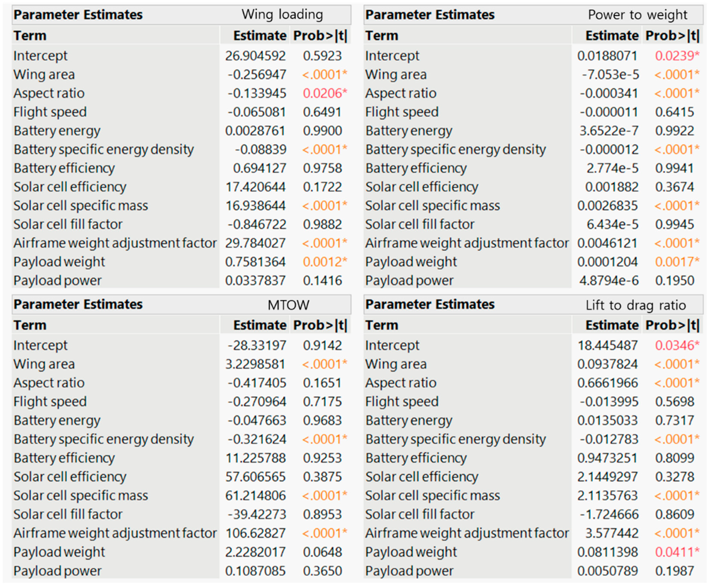Click Battery efficiency estimate 0.9473251
The image size is (710, 588).
[608, 458]
